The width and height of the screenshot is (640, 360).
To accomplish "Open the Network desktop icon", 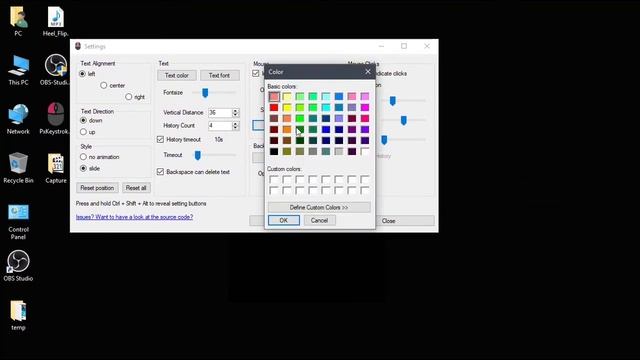I will coord(18,119).
